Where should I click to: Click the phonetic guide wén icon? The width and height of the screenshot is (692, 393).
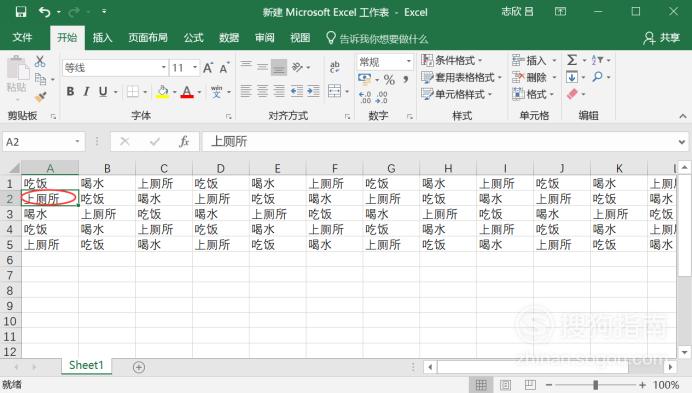[x=217, y=91]
